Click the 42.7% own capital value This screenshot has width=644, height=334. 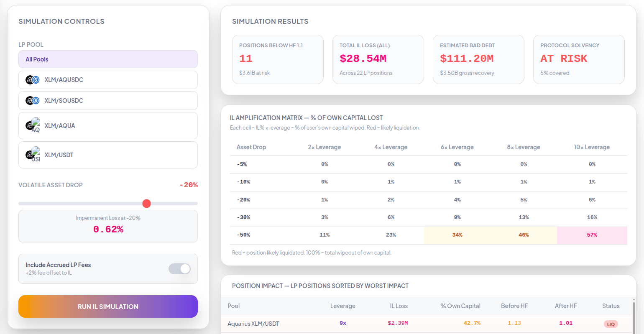pyautogui.click(x=472, y=323)
